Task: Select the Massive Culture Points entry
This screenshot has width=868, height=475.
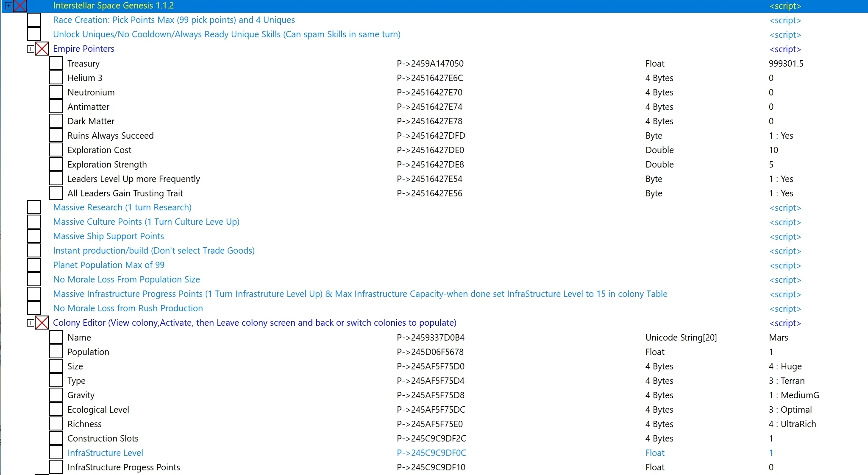Action: tap(146, 222)
